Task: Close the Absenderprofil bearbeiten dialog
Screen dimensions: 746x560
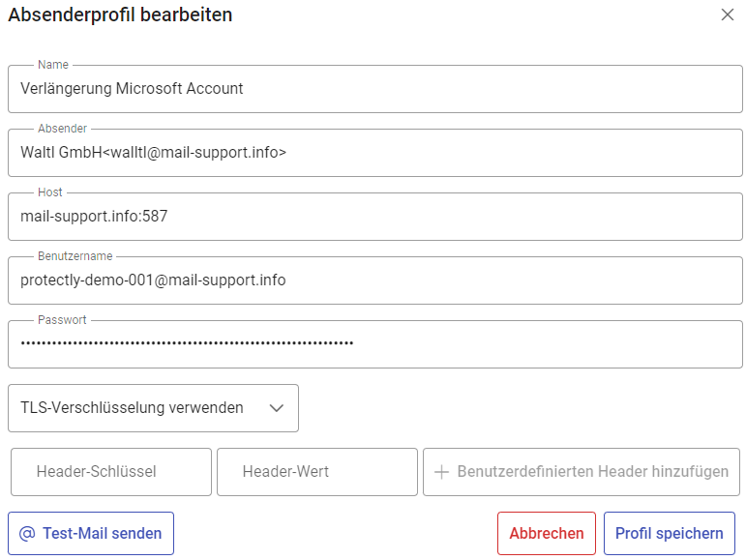Action: [x=728, y=15]
